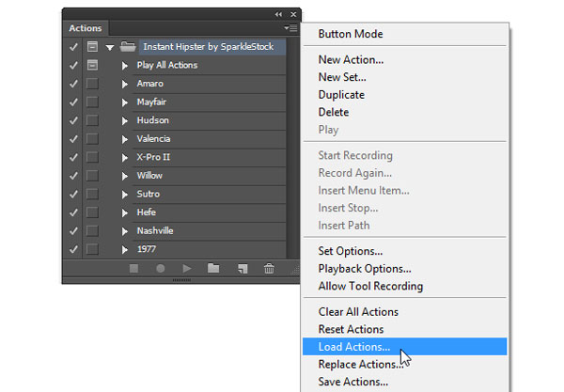This screenshot has height=392, width=564.
Task: Uncheck the Amaro action checkmark
Action: click(x=73, y=84)
